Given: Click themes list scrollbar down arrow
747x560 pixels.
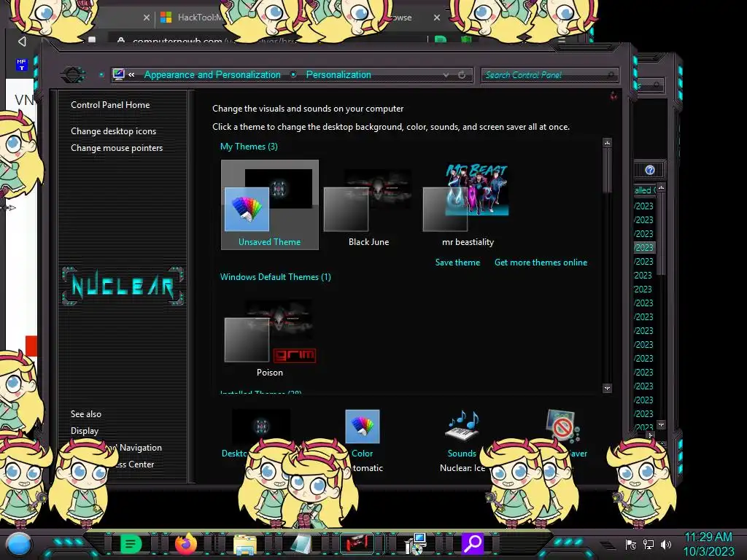Looking at the screenshot, I should click(x=607, y=388).
